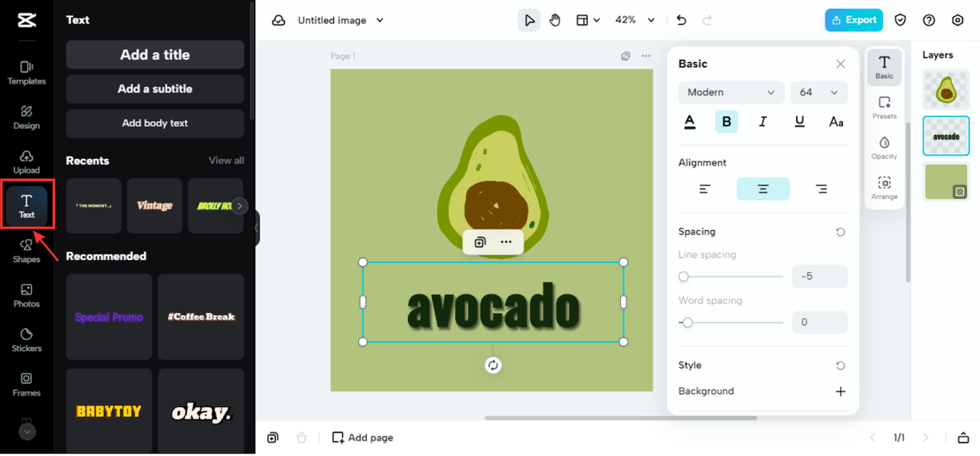Toggle underline formatting
This screenshot has height=456, width=980.
click(x=800, y=122)
